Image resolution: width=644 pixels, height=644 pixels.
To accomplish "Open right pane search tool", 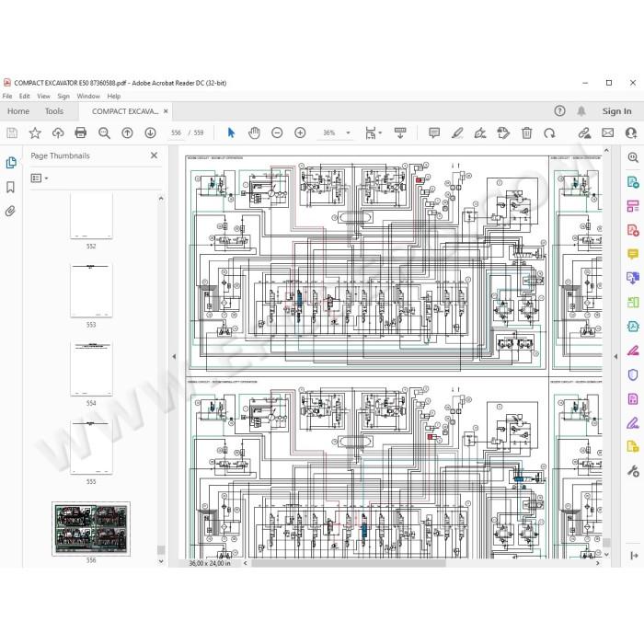I will coord(633,157).
